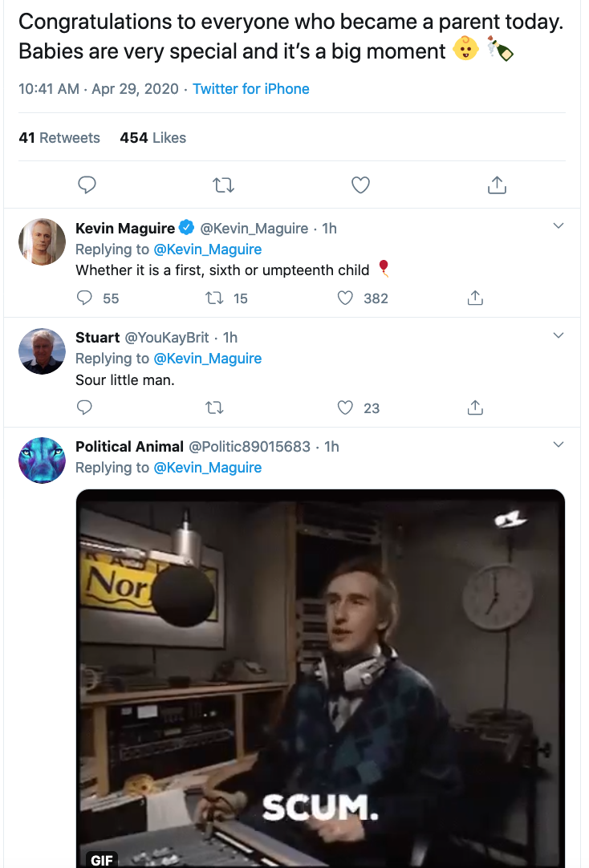The image size is (589, 868).
Task: View the 454 Likes list
Action: [x=152, y=138]
